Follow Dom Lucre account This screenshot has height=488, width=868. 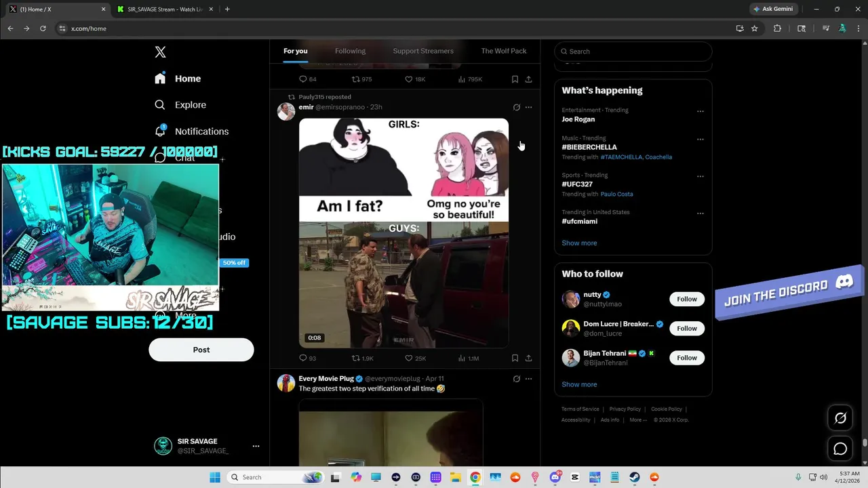687,329
